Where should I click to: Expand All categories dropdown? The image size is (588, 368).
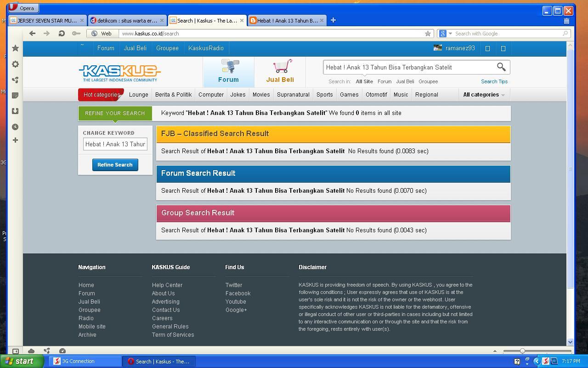pyautogui.click(x=484, y=94)
